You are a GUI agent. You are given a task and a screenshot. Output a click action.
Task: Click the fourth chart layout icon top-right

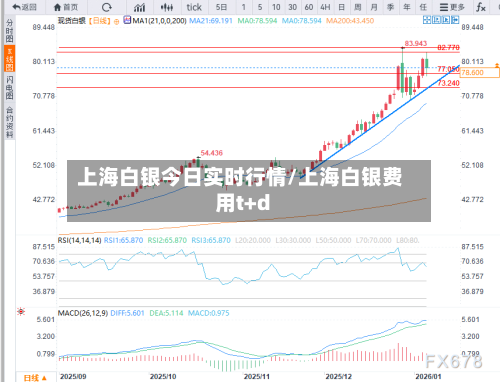coord(455,20)
